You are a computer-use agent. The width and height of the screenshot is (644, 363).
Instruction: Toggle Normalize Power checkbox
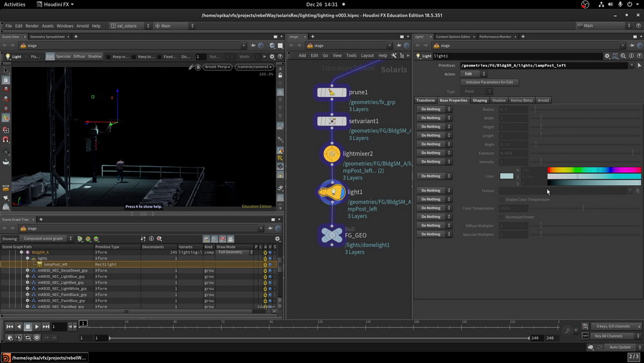(x=502, y=217)
